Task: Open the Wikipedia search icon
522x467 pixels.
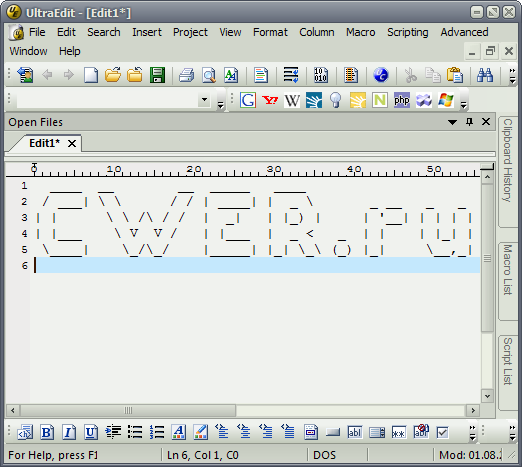Action: coord(292,100)
